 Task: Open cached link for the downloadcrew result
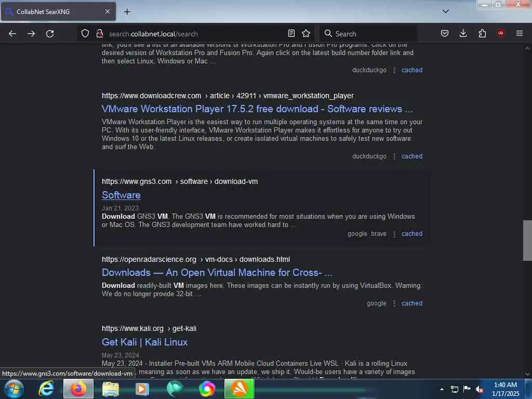[x=412, y=156]
